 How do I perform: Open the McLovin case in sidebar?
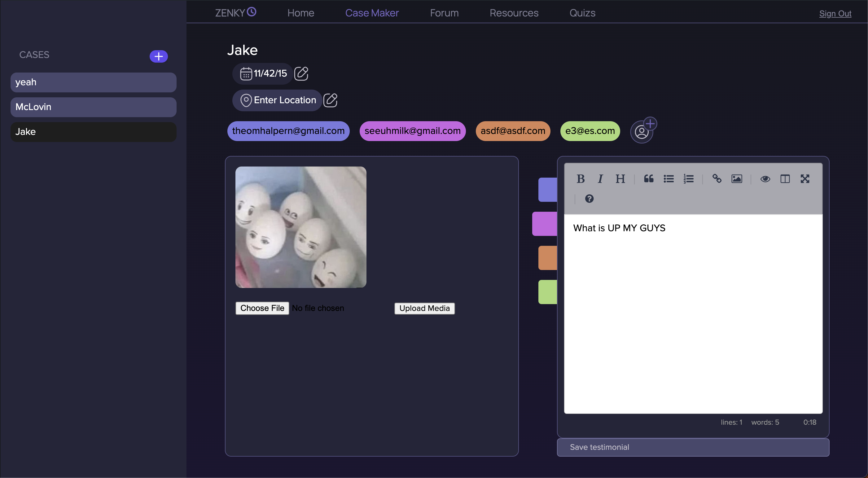tap(93, 107)
